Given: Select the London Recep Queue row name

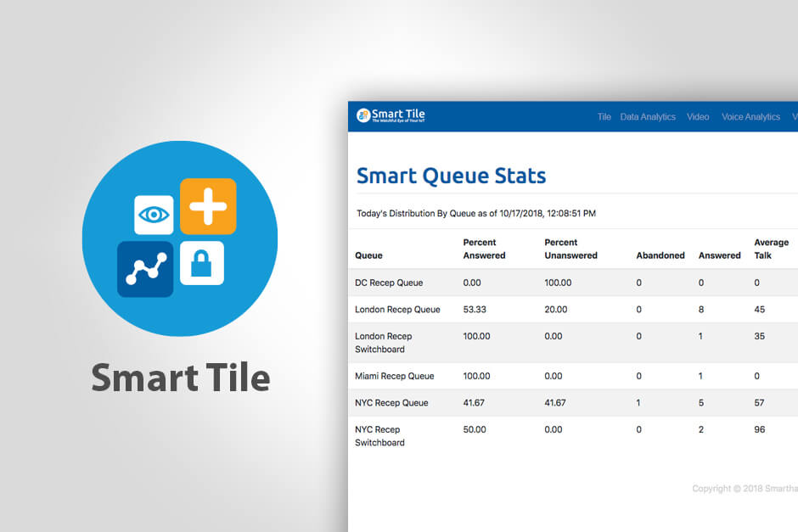Looking at the screenshot, I should (397, 309).
